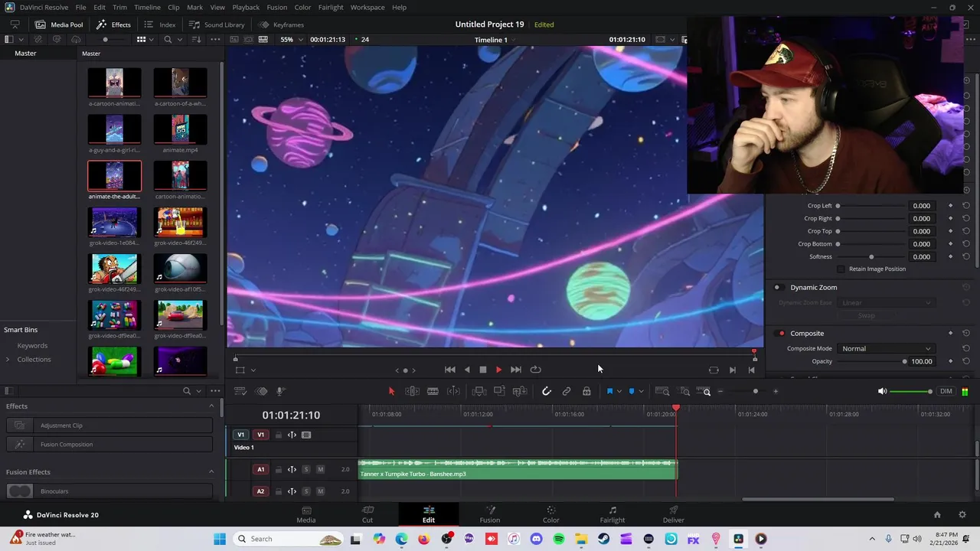This screenshot has width=980, height=551.
Task: Click the red Play button
Action: pos(498,370)
